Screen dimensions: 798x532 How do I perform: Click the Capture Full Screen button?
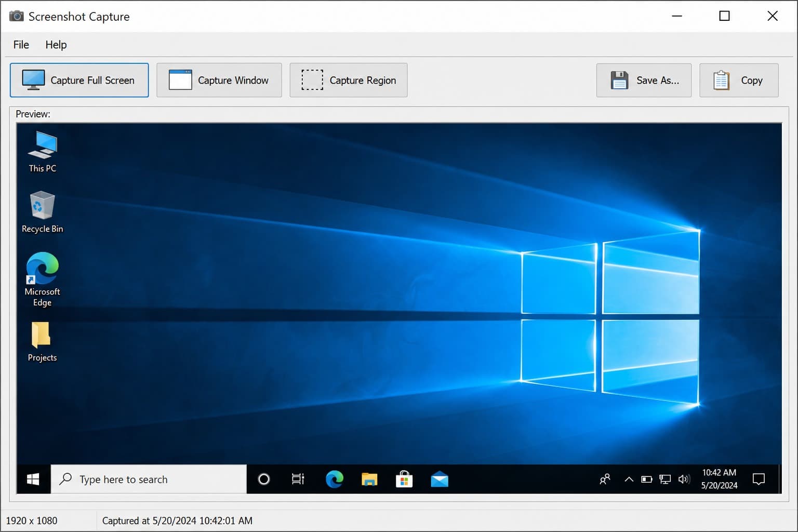tap(79, 80)
